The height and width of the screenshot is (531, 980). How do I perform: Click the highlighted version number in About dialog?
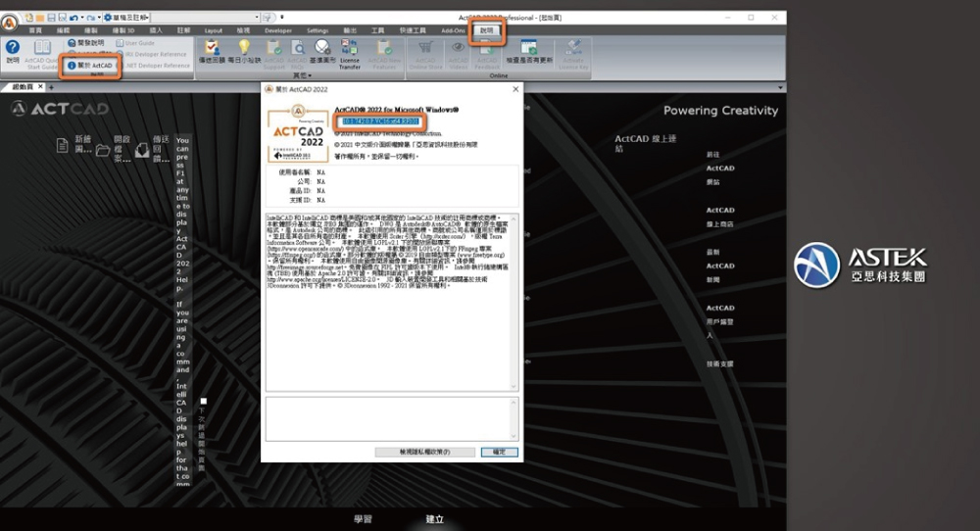pos(379,121)
